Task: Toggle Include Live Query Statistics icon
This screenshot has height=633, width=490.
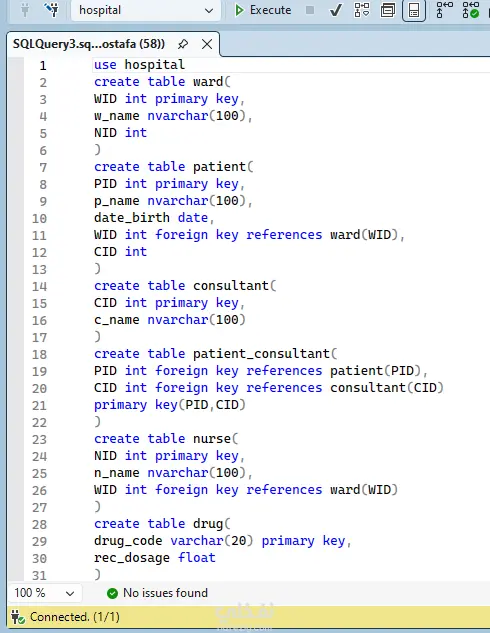Action: [x=470, y=10]
